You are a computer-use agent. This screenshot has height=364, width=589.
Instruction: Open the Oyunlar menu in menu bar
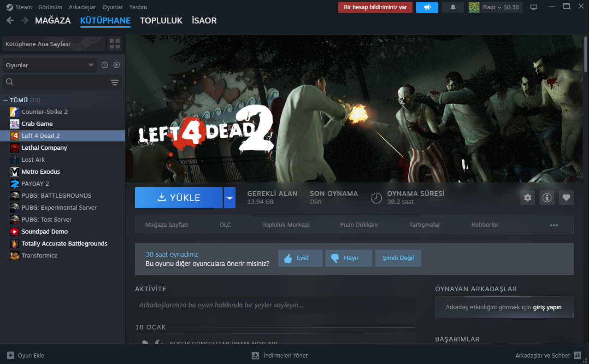coord(112,7)
